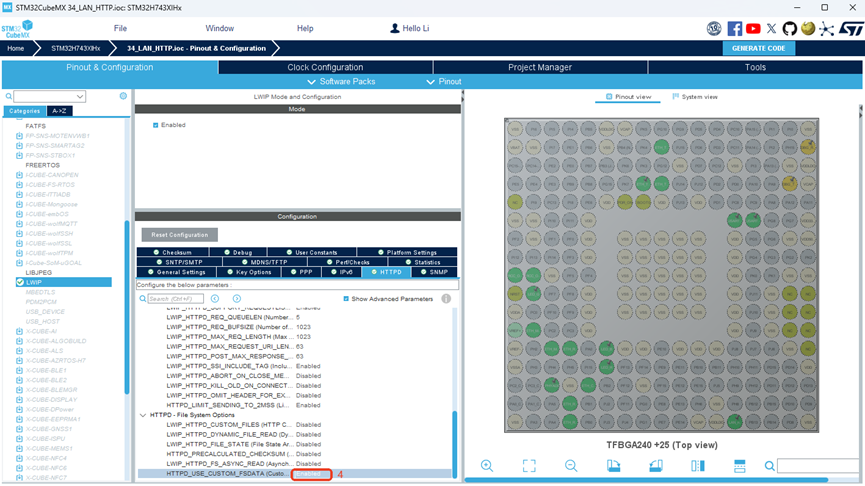
Task: Click pin search magnifier in pinout toolbar
Action: (769, 466)
